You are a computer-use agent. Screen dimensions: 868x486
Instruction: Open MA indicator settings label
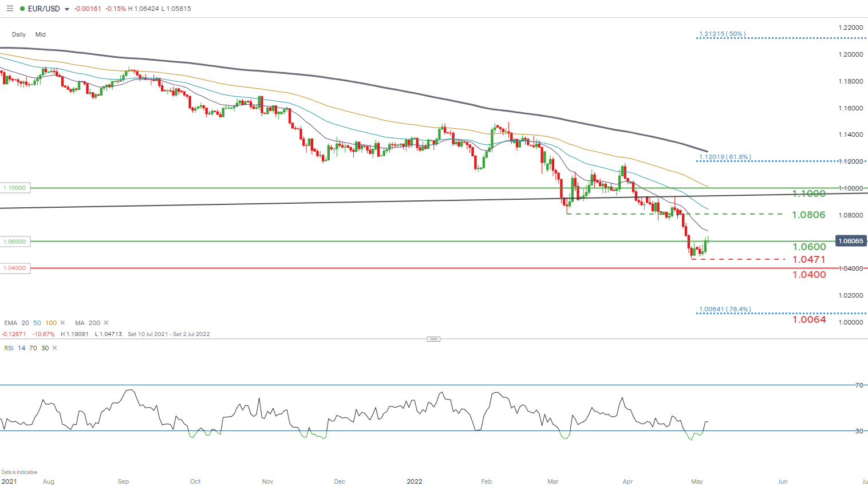(80, 323)
